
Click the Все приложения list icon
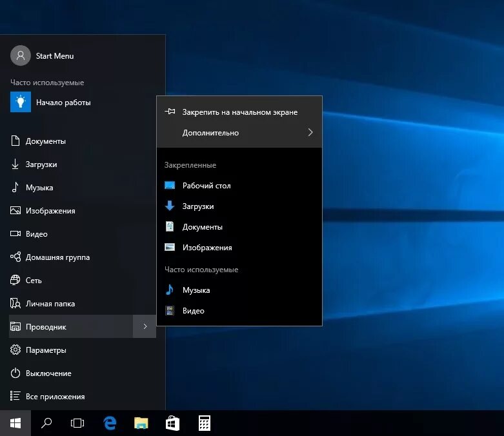point(15,396)
